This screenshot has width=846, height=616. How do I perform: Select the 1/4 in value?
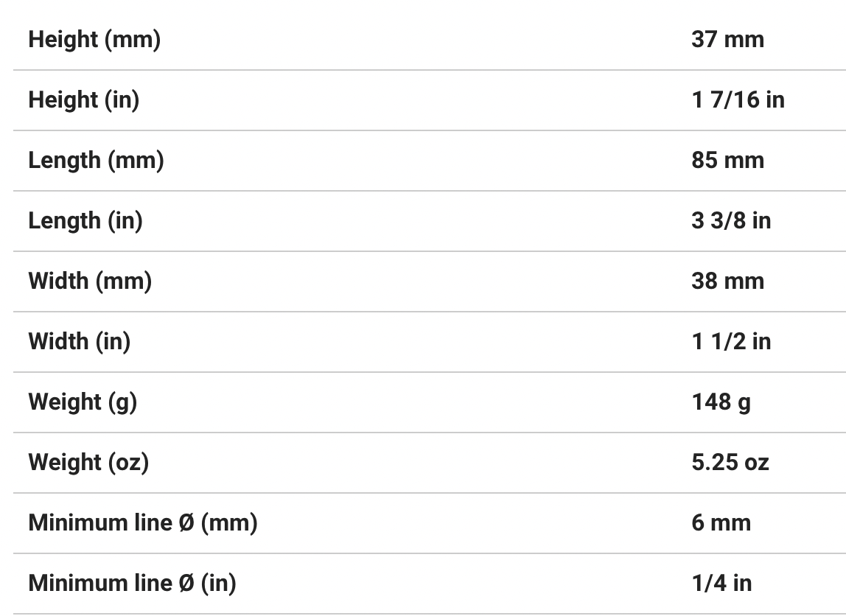(721, 583)
